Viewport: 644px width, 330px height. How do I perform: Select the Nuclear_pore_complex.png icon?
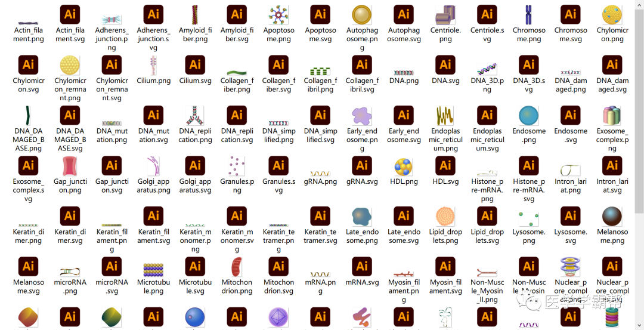pos(571,267)
